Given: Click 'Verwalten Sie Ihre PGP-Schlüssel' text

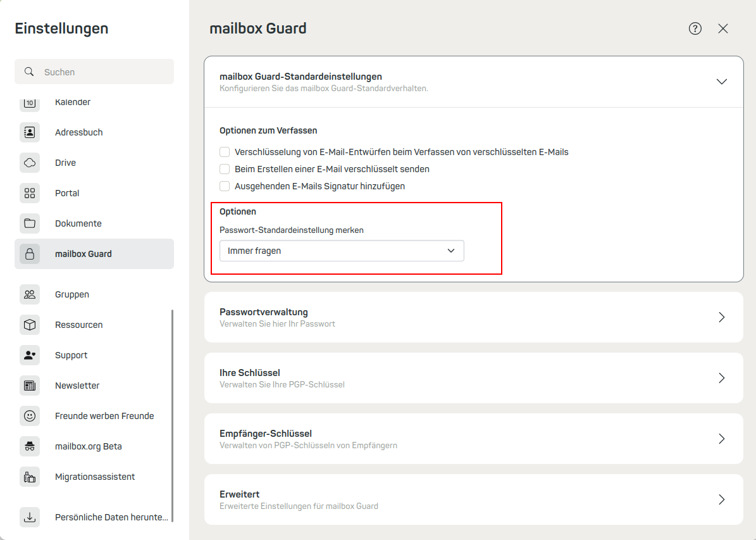Looking at the screenshot, I should coord(282,385).
